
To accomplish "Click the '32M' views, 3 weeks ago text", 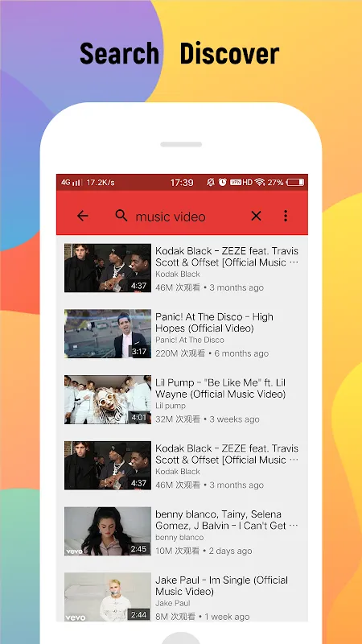I will 208,419.
